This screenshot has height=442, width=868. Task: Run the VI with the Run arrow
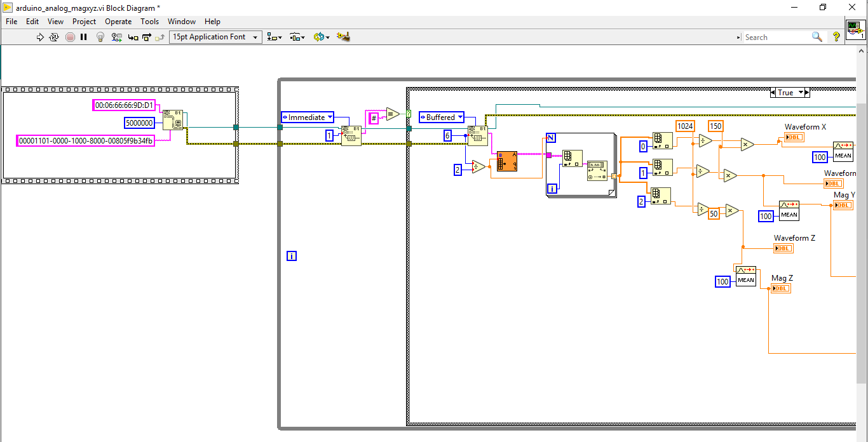40,37
